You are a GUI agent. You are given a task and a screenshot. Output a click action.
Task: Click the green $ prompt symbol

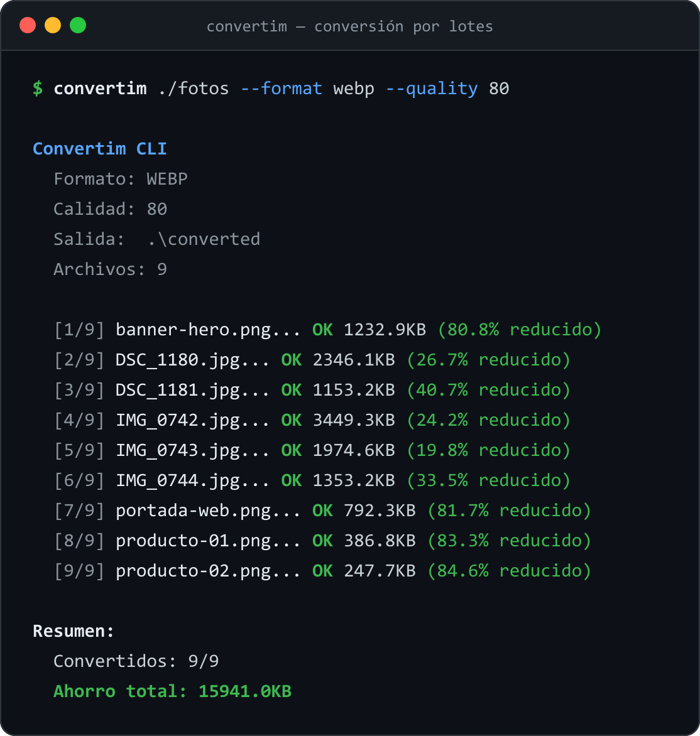pos(38,89)
